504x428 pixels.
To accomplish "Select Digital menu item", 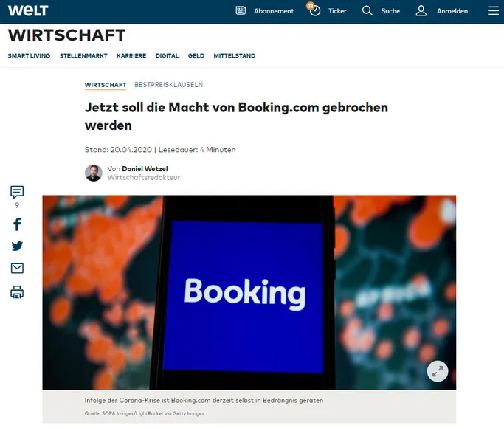I will tap(168, 55).
